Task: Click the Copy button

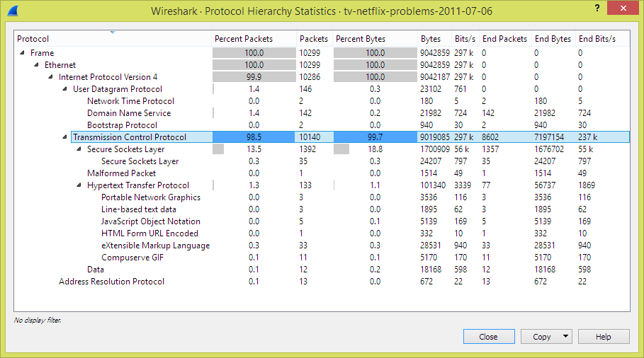Action: 541,336
